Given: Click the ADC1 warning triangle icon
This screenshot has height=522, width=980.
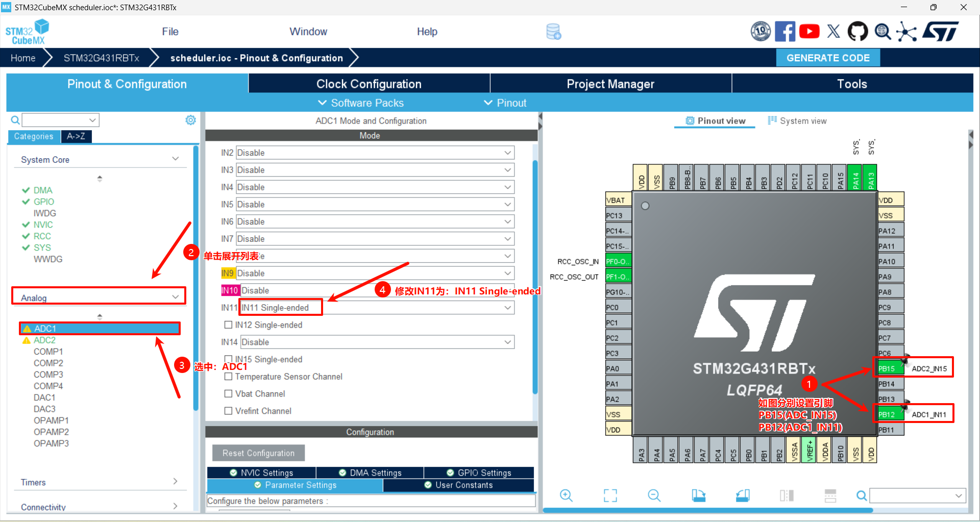Looking at the screenshot, I should [x=27, y=329].
